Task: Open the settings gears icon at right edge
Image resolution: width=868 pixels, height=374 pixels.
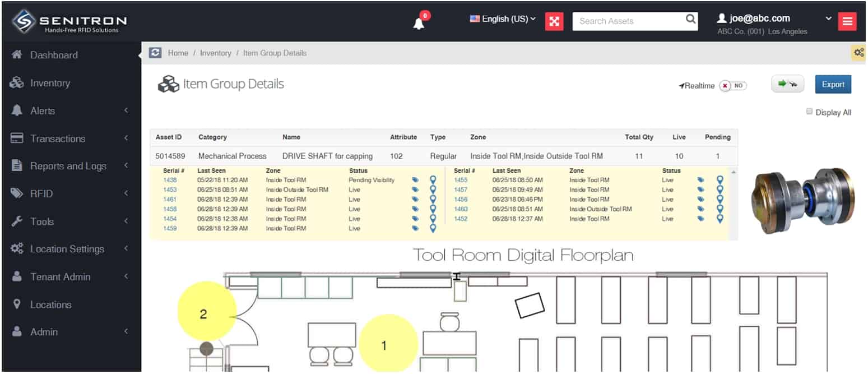Action: (x=858, y=53)
